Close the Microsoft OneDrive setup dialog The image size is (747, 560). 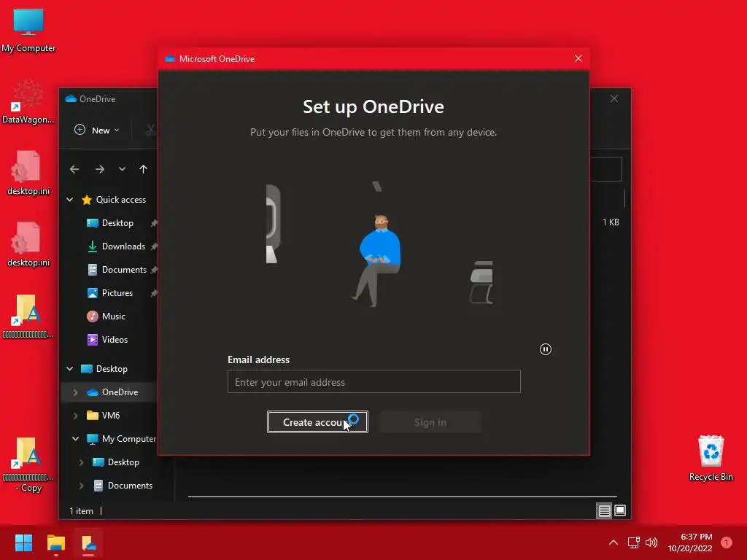pos(578,58)
